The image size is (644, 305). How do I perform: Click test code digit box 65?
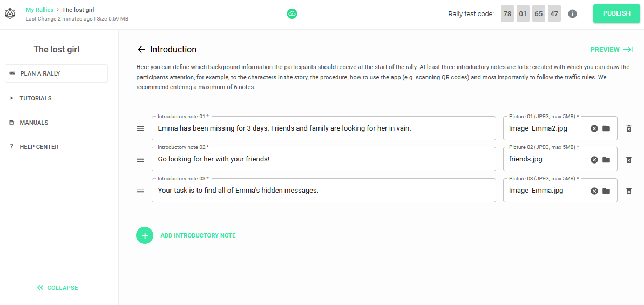[538, 14]
